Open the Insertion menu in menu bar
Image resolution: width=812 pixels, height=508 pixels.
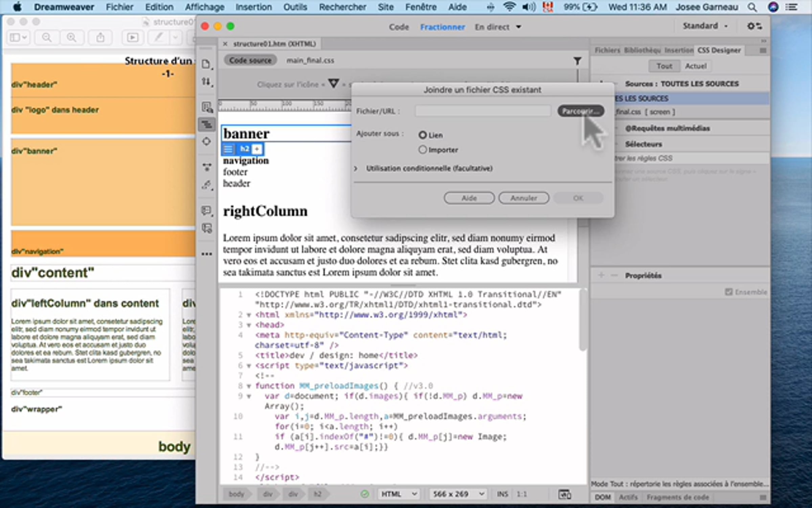(x=253, y=7)
